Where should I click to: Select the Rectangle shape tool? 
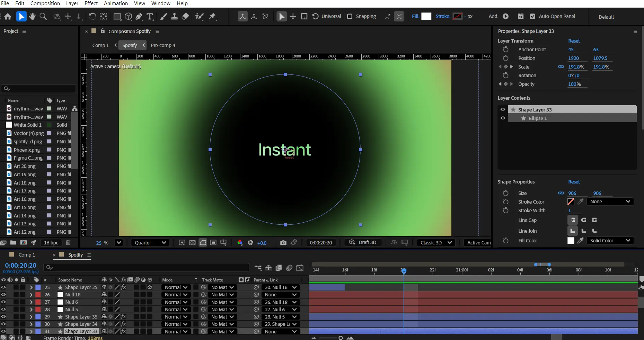click(117, 16)
